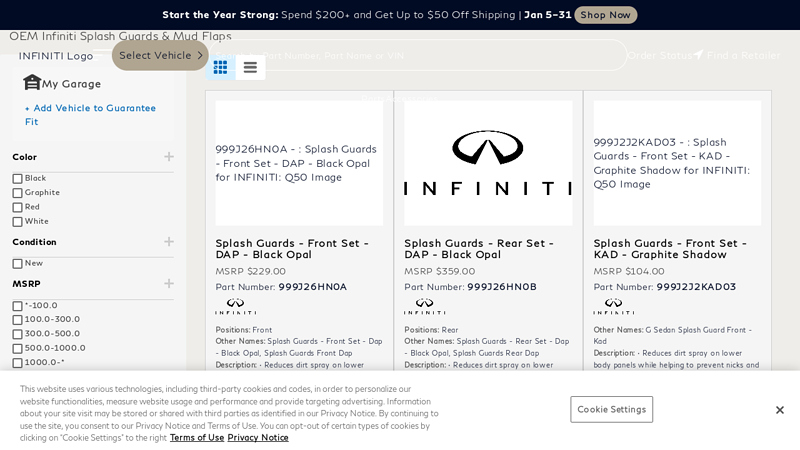Click the Find a Retailer arrow icon
This screenshot has width=800, height=450.
click(698, 55)
